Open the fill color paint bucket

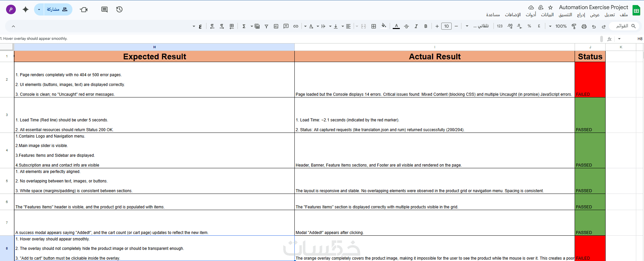coord(384,26)
